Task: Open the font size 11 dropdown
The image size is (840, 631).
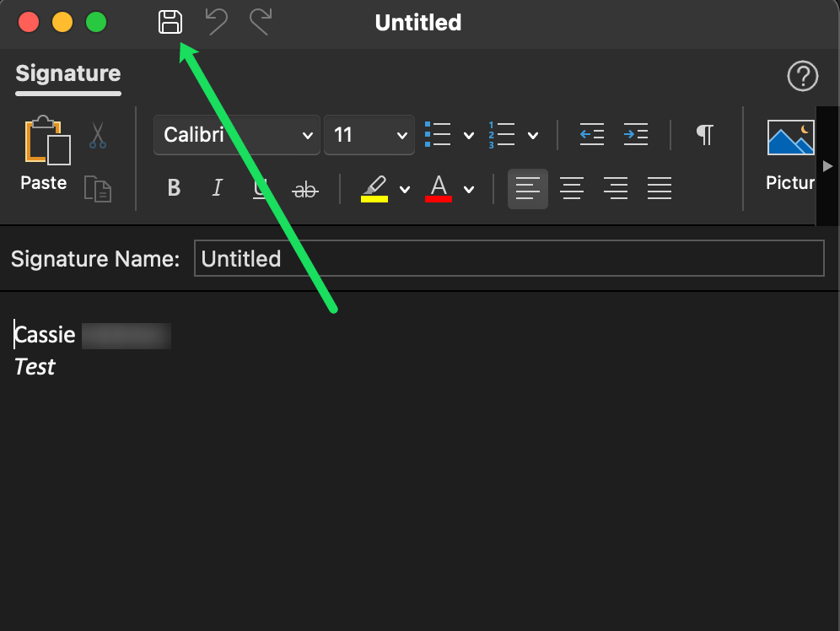Action: click(x=369, y=135)
